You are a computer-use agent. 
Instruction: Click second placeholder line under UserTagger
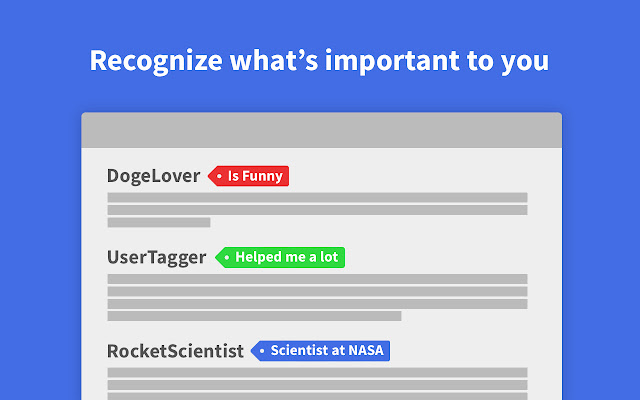point(317,291)
